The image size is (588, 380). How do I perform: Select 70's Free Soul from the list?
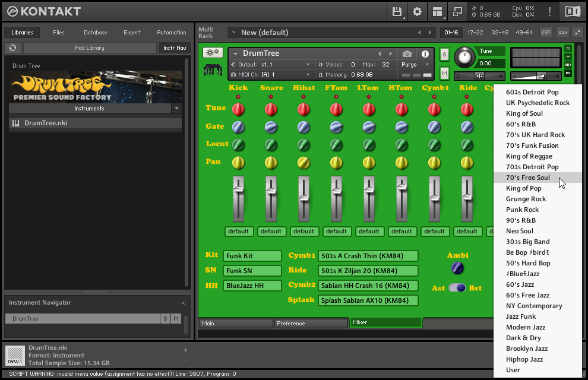click(x=538, y=178)
